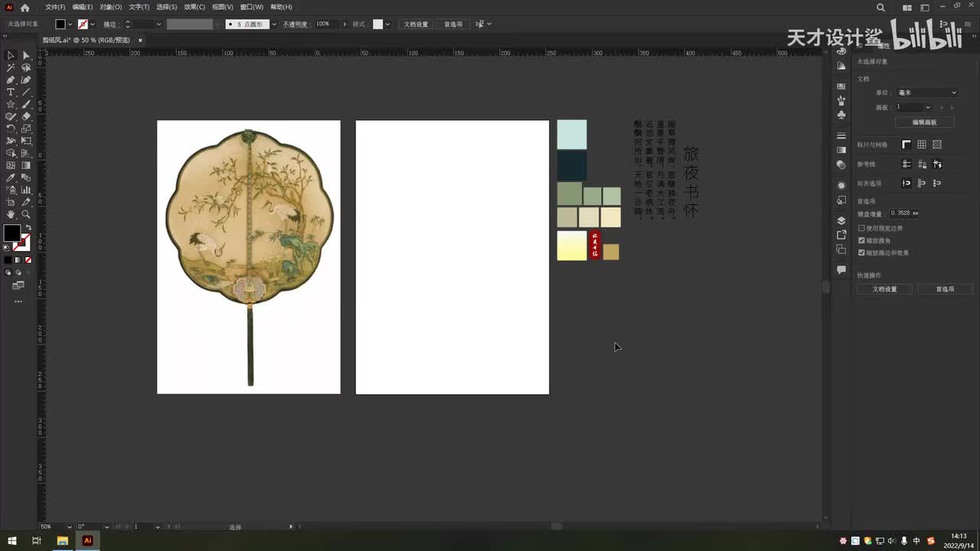The height and width of the screenshot is (551, 980).
Task: Open the 窗口(W) menu
Action: pos(252,7)
